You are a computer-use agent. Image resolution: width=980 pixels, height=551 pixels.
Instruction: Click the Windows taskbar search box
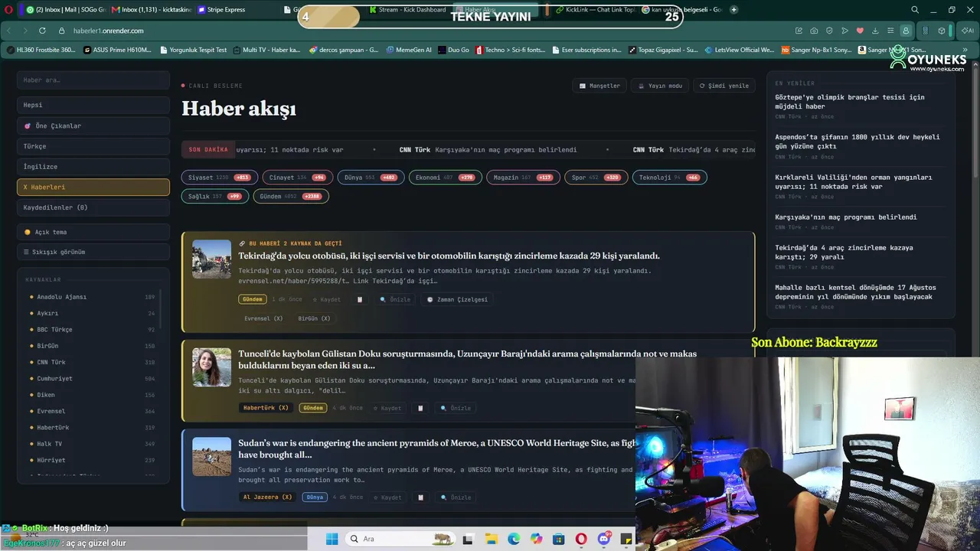pos(399,539)
